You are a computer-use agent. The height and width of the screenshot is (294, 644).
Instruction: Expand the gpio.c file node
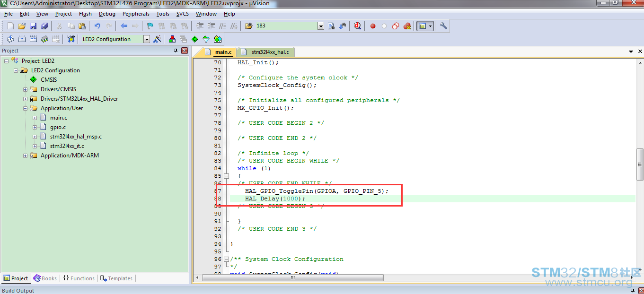pos(35,127)
